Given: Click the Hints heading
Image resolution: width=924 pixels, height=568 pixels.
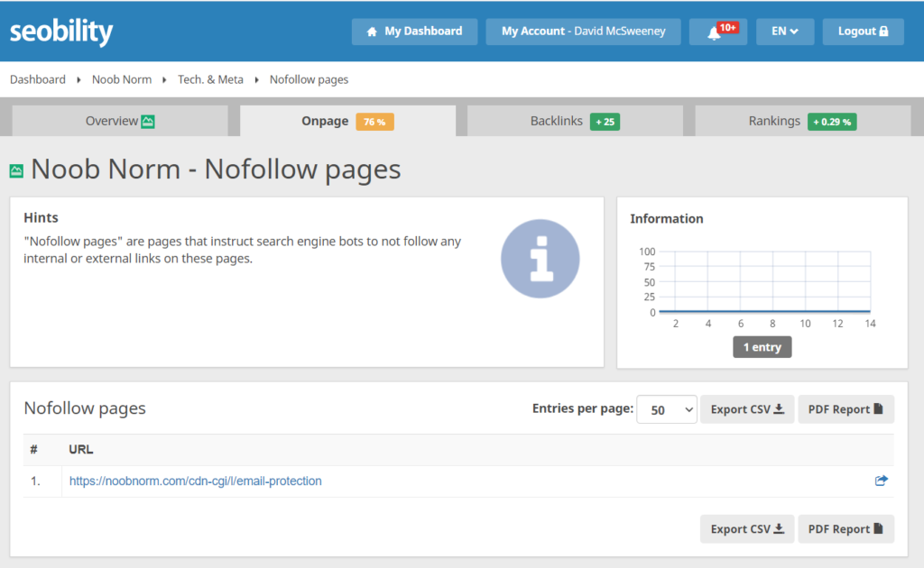Looking at the screenshot, I should coord(41,218).
